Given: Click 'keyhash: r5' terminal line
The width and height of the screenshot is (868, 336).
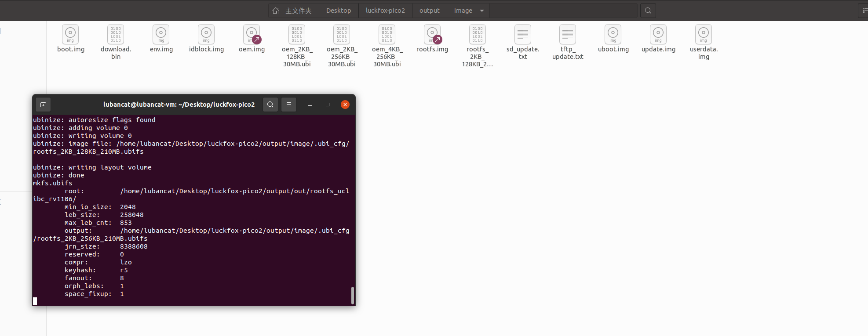Looking at the screenshot, I should pyautogui.click(x=96, y=270).
